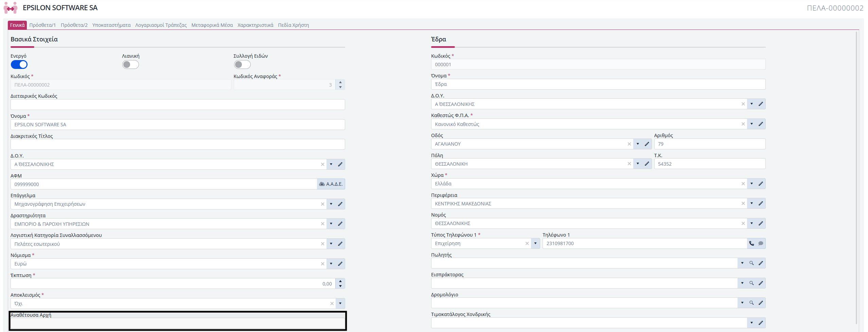Open the Πωλητής dropdown arrow
868x332 pixels.
point(742,263)
